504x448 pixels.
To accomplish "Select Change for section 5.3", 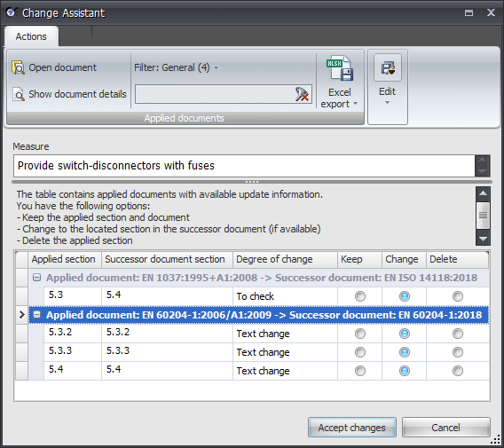I will tap(405, 296).
